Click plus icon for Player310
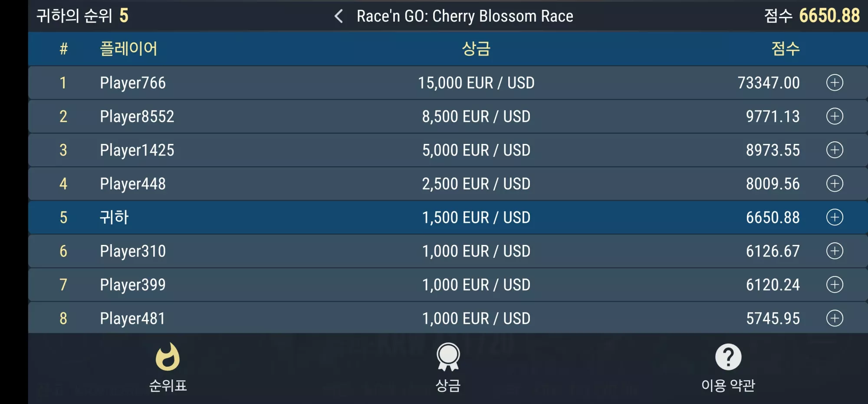 (835, 251)
